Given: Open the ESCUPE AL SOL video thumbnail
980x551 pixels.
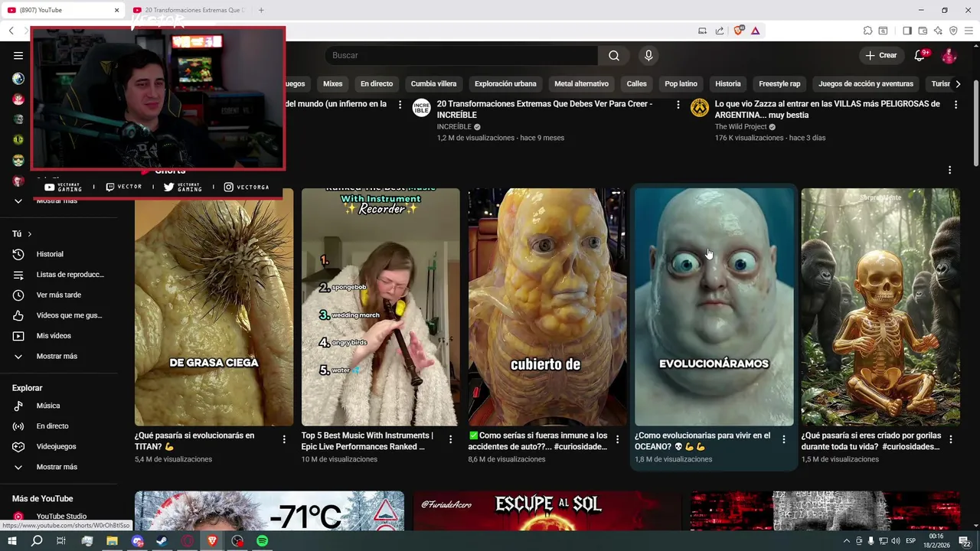Looking at the screenshot, I should 547,510.
